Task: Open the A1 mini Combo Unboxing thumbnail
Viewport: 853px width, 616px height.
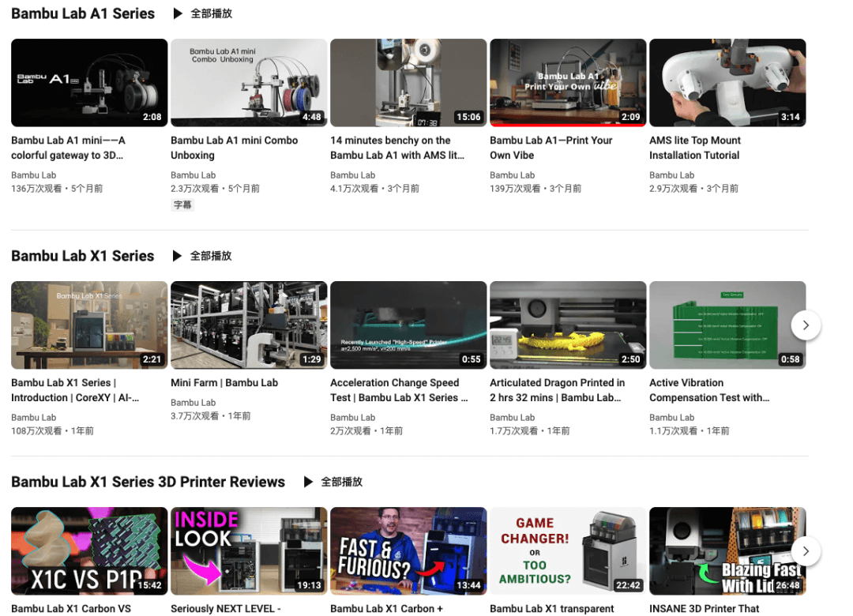Action: point(249,83)
